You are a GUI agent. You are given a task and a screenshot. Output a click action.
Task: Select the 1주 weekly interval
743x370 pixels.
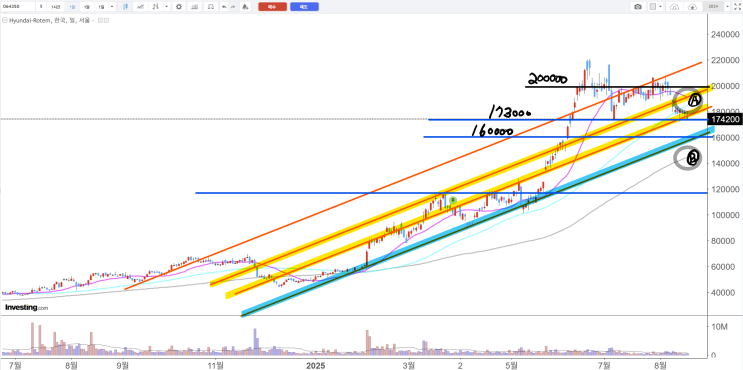pyautogui.click(x=86, y=7)
